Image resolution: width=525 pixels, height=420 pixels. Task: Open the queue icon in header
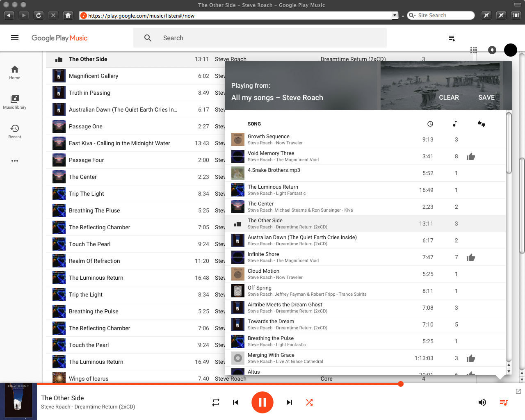452,38
